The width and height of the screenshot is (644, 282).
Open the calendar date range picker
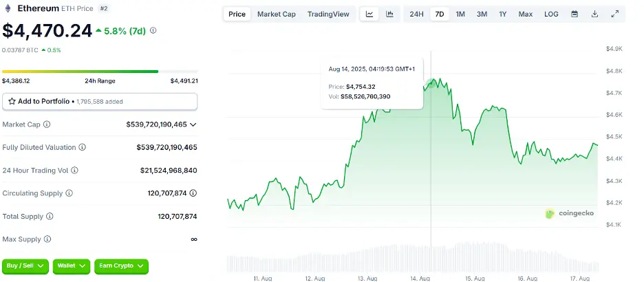575,14
